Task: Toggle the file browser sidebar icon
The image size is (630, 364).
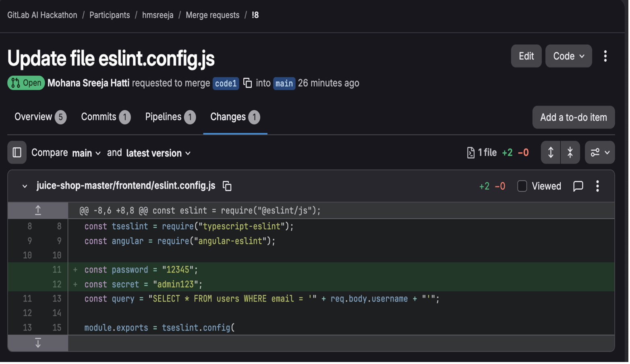Action: coord(17,153)
